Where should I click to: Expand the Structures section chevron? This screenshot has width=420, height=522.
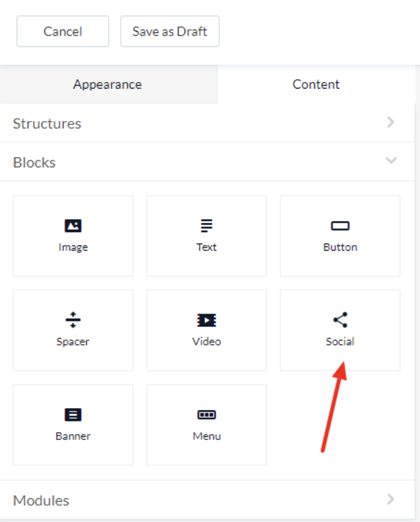pyautogui.click(x=391, y=122)
